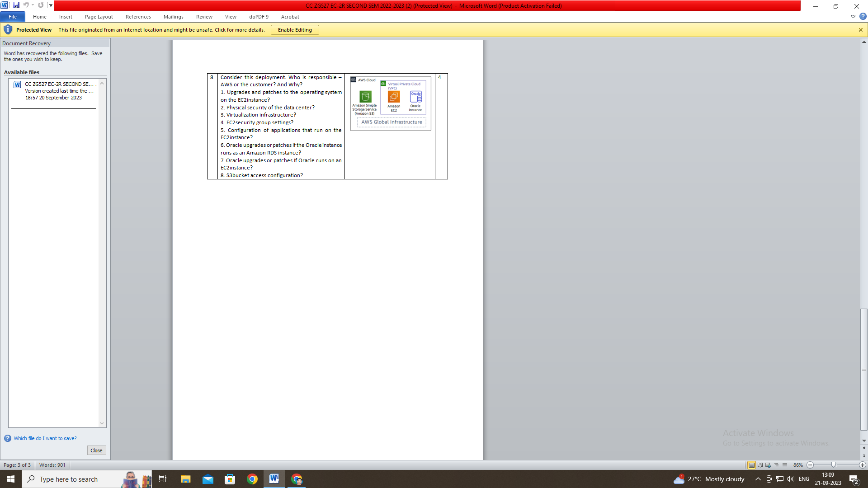
Task: Click Enable Editing button
Action: 295,30
